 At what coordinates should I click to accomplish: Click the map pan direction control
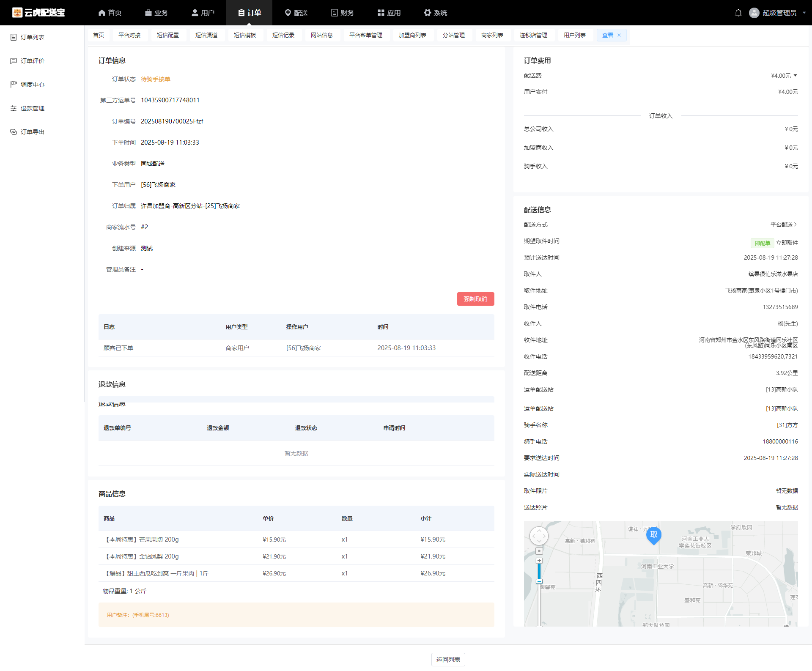click(x=539, y=537)
